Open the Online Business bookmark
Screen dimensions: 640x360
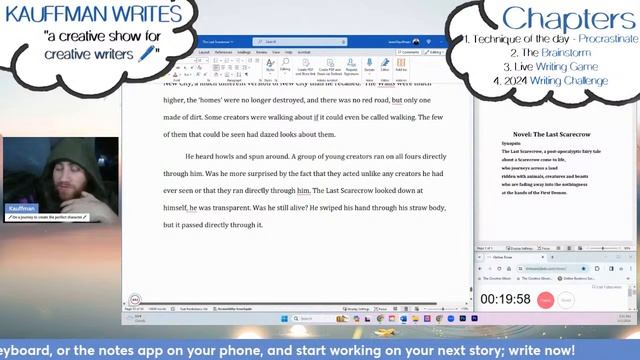tap(576, 278)
